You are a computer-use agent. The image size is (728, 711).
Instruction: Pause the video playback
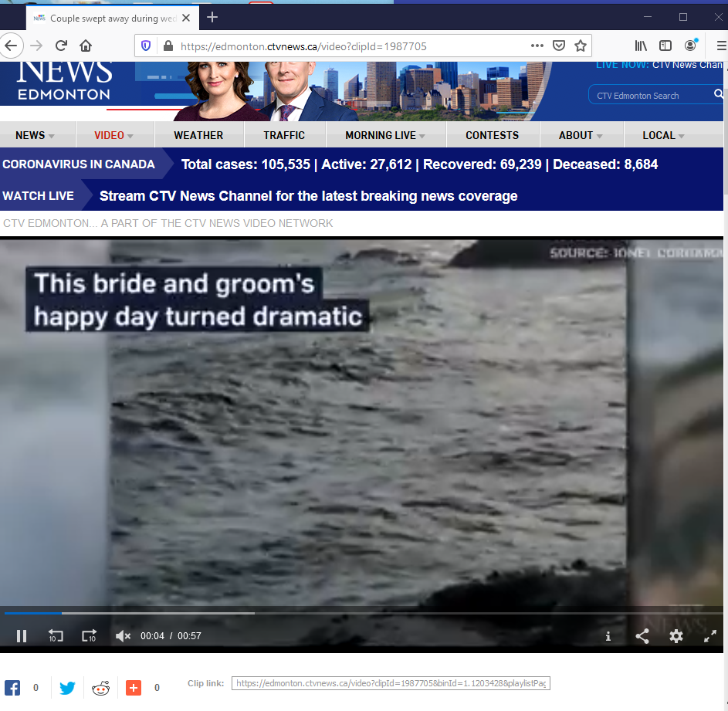[x=22, y=635]
